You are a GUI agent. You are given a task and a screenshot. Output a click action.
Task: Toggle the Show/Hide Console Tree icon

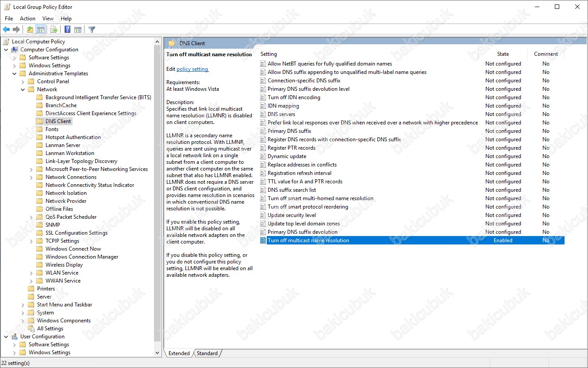tap(40, 30)
